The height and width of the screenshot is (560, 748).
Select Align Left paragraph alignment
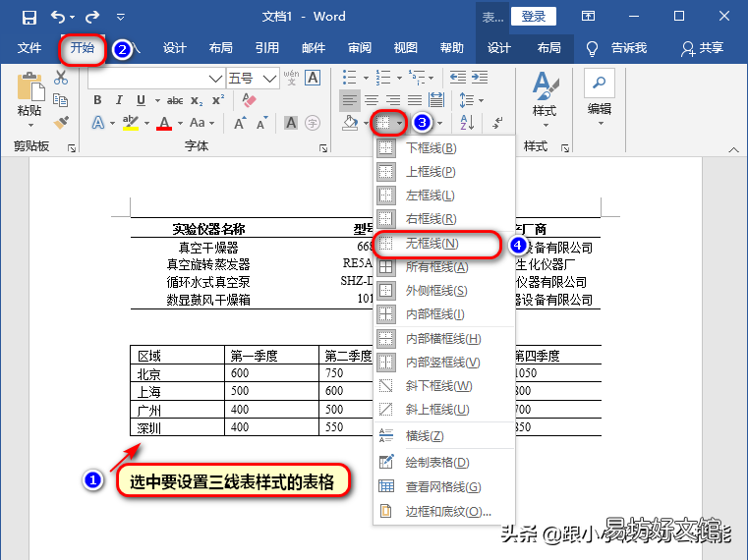[350, 100]
